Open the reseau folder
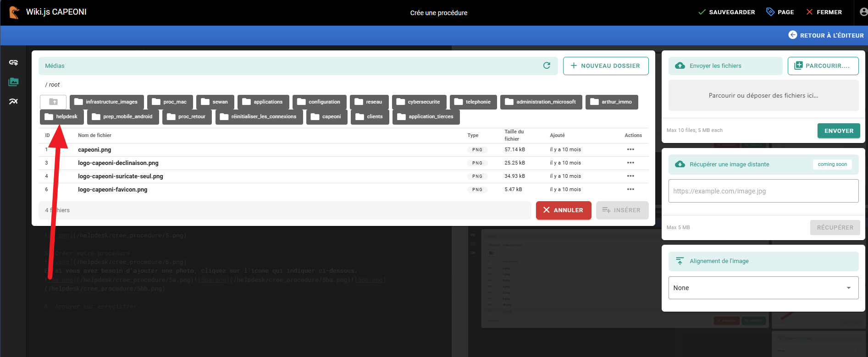 [x=369, y=102]
